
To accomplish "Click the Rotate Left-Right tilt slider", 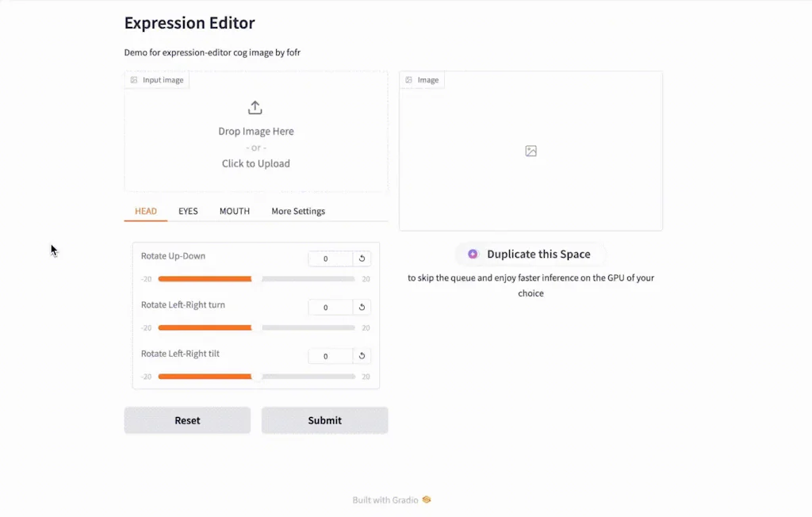I will 256,377.
